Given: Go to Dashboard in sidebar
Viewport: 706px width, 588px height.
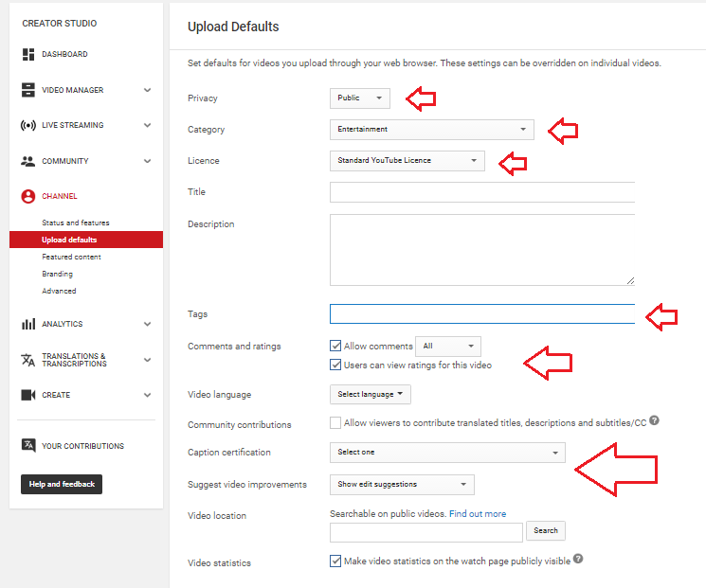Looking at the screenshot, I should pos(64,54).
